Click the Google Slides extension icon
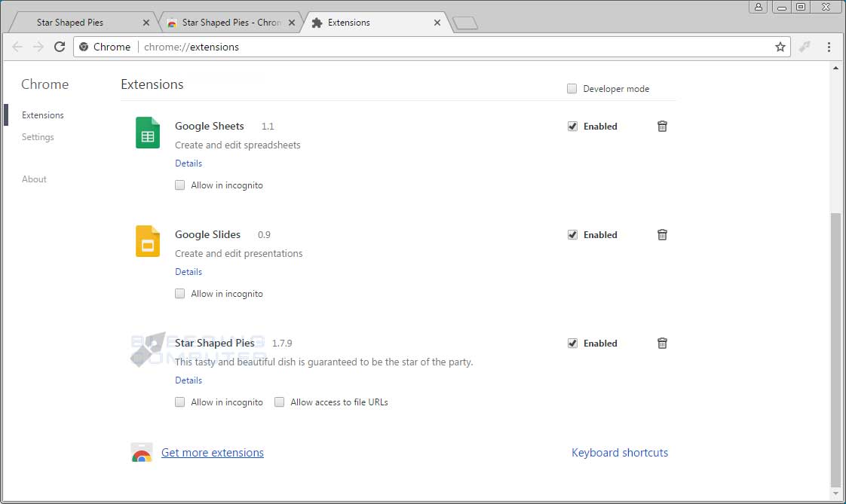 [x=147, y=241]
